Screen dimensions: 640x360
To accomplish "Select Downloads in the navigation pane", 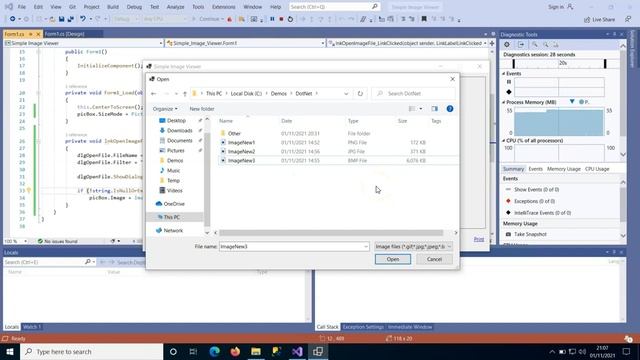I will [180, 131].
